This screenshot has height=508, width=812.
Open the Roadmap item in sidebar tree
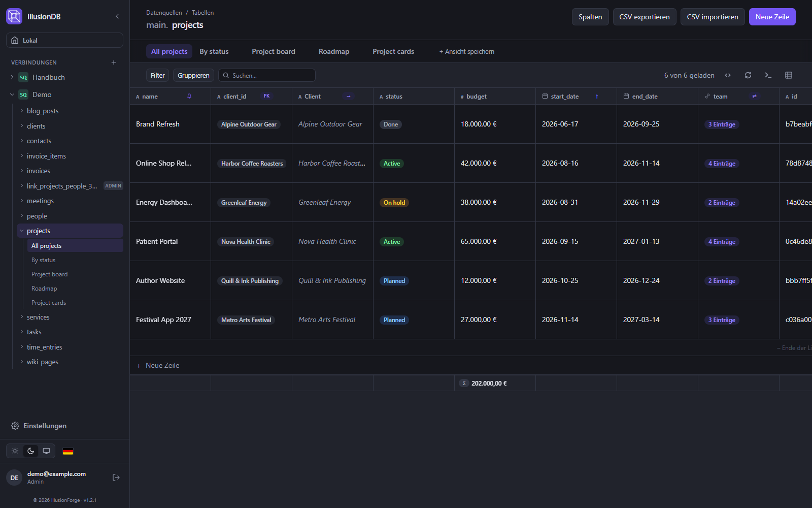click(x=44, y=289)
